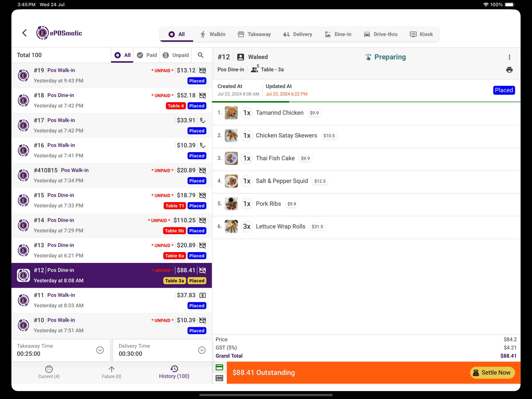Open the Preparing status selector

385,57
